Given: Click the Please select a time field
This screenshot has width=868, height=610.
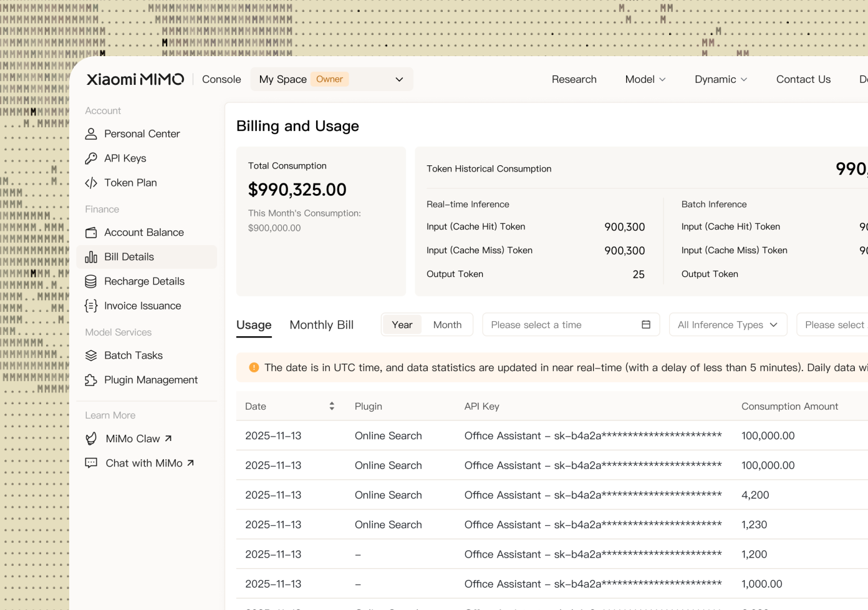Looking at the screenshot, I should click(571, 324).
